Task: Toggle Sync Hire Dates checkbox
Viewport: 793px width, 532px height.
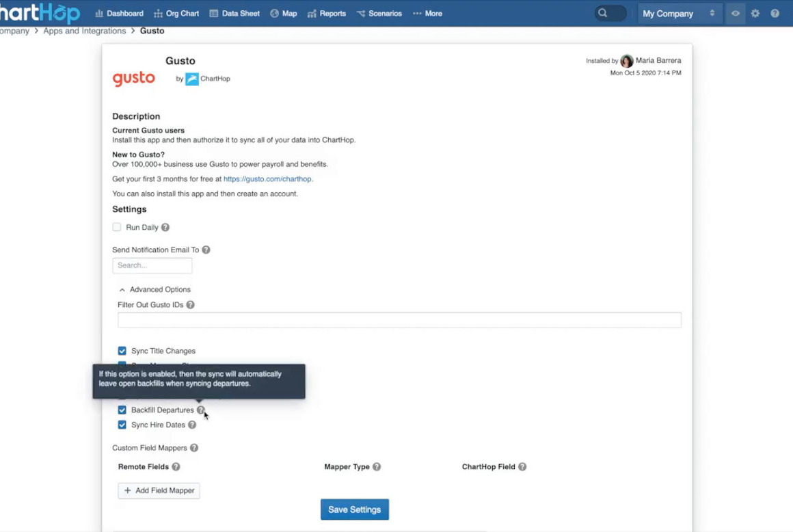Action: coord(122,425)
